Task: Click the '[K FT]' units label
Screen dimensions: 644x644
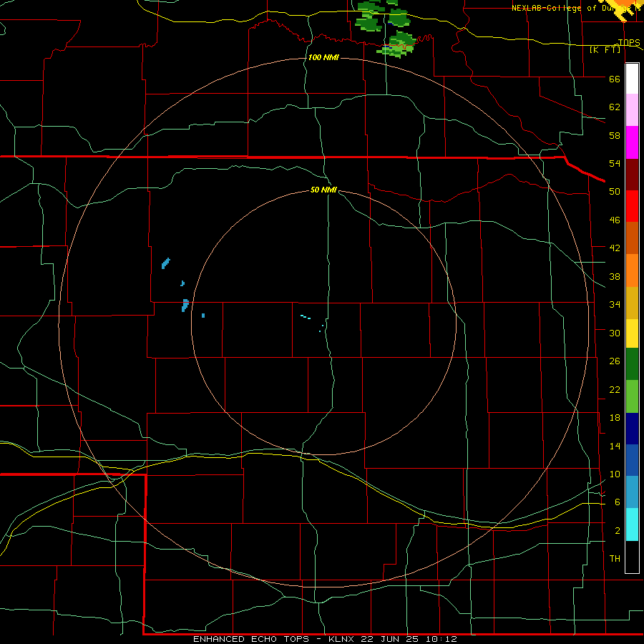Action: [x=605, y=49]
